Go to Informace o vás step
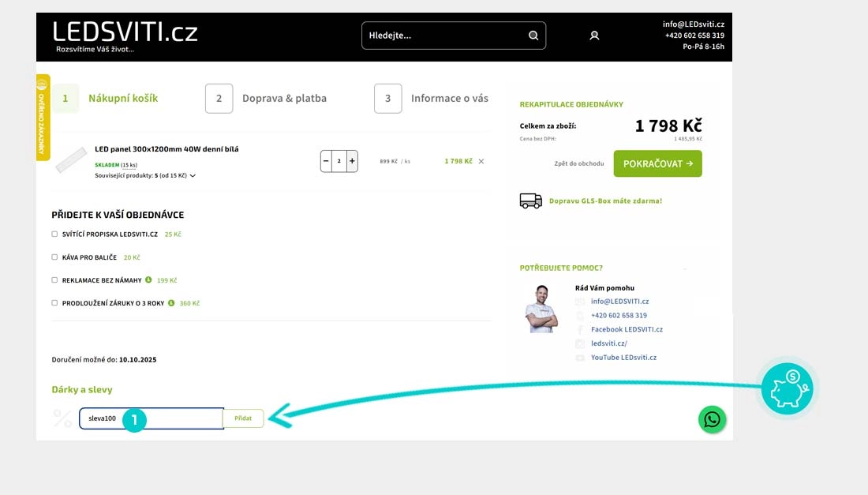 [432, 99]
